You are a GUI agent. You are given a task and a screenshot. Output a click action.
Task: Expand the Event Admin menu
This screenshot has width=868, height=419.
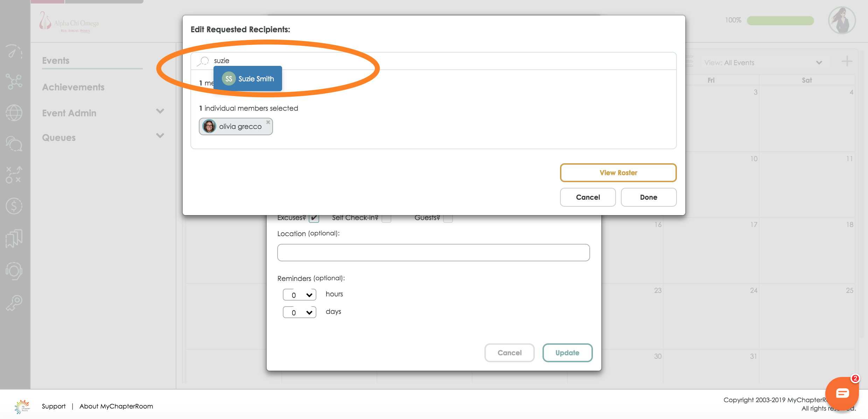click(160, 112)
